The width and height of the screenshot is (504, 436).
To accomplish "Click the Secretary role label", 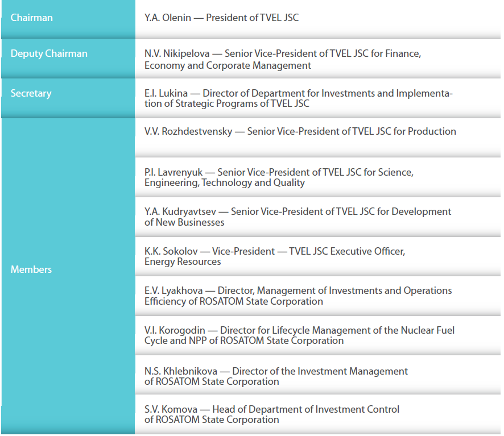I will (31, 93).
